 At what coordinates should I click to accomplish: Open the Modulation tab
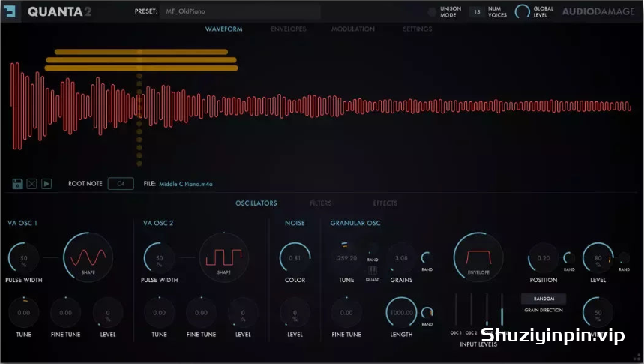coord(353,29)
